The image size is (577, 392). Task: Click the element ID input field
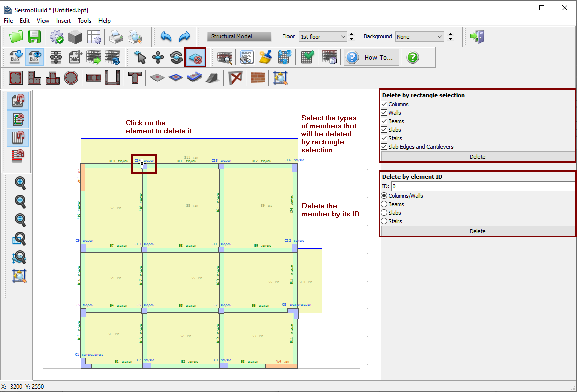[482, 186]
